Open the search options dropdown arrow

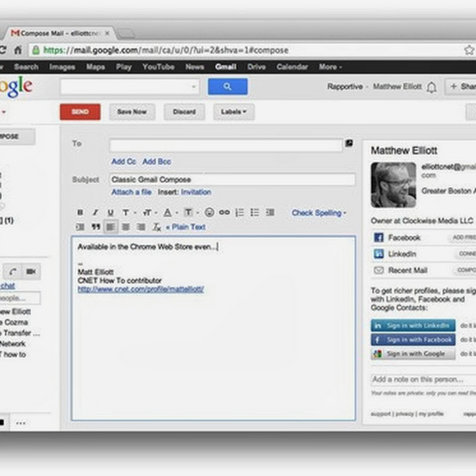pyautogui.click(x=193, y=87)
